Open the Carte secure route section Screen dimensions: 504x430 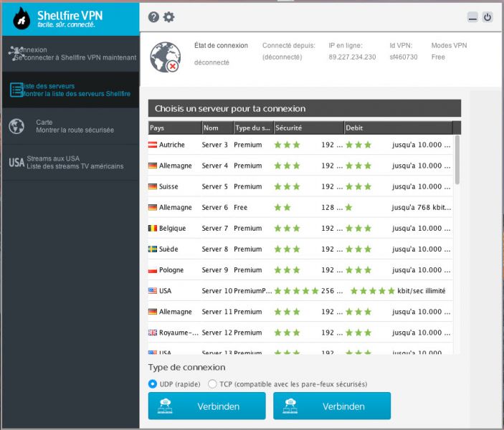[71, 126]
